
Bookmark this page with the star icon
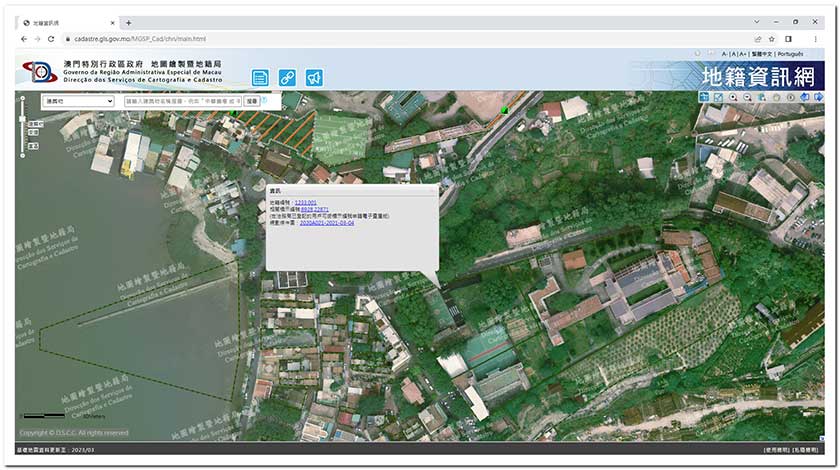pyautogui.click(x=772, y=39)
